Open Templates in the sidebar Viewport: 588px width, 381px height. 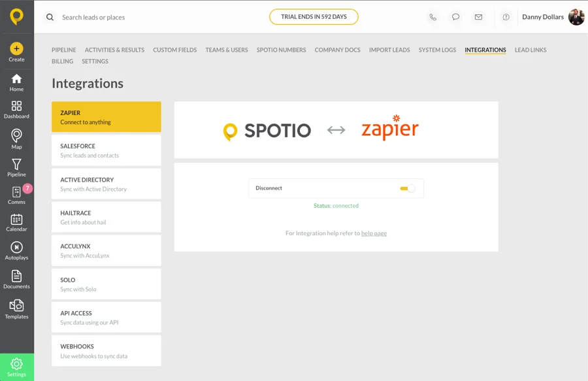[x=16, y=309]
